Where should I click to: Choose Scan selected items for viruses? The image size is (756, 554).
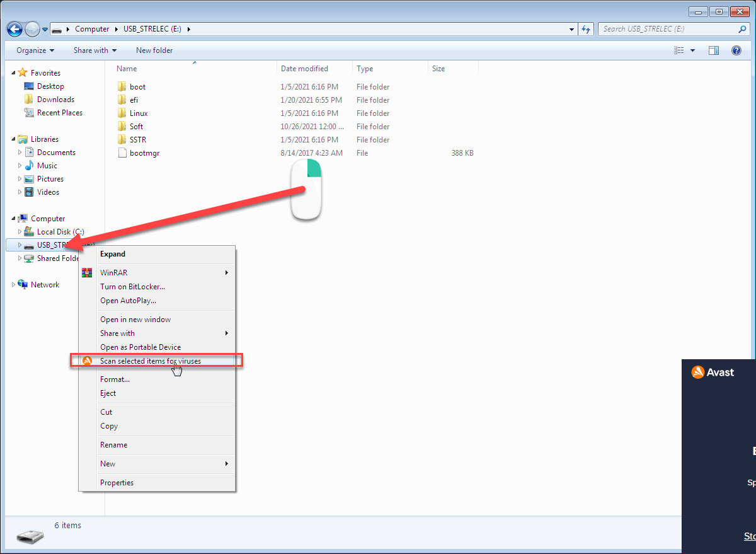[x=150, y=361]
